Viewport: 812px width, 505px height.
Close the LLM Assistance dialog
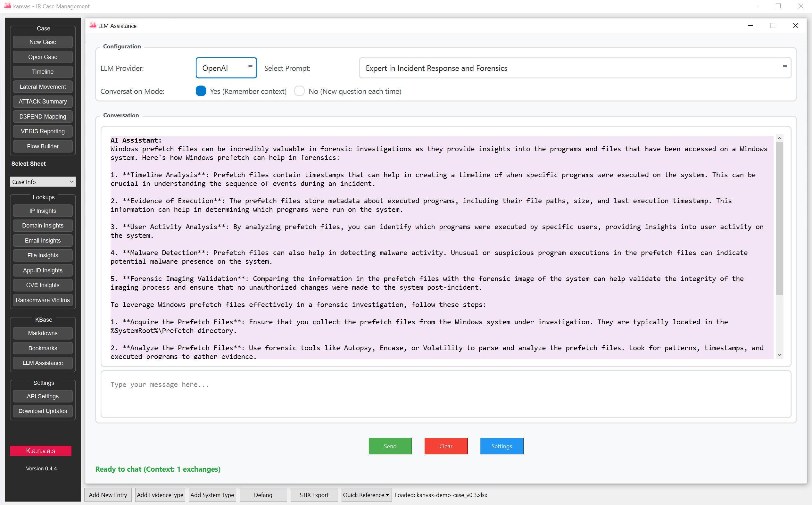click(x=795, y=26)
